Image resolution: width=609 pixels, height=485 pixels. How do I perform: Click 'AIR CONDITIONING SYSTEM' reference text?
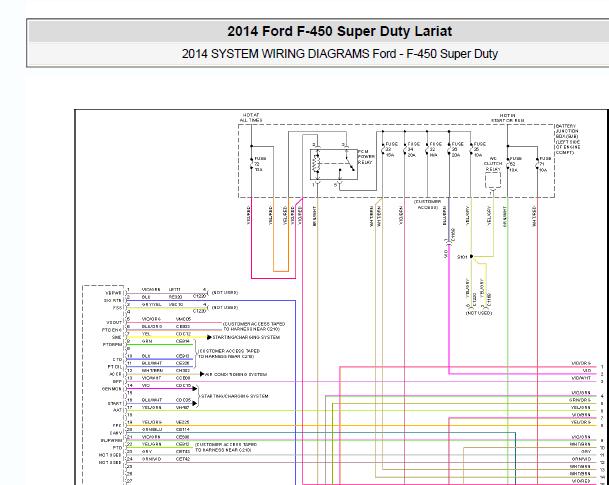coord(236,374)
